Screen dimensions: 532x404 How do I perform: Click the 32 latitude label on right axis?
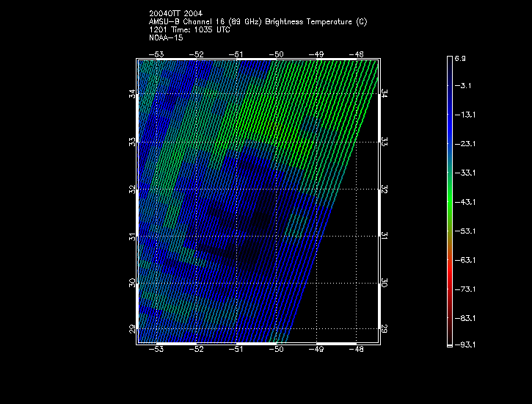(384, 189)
